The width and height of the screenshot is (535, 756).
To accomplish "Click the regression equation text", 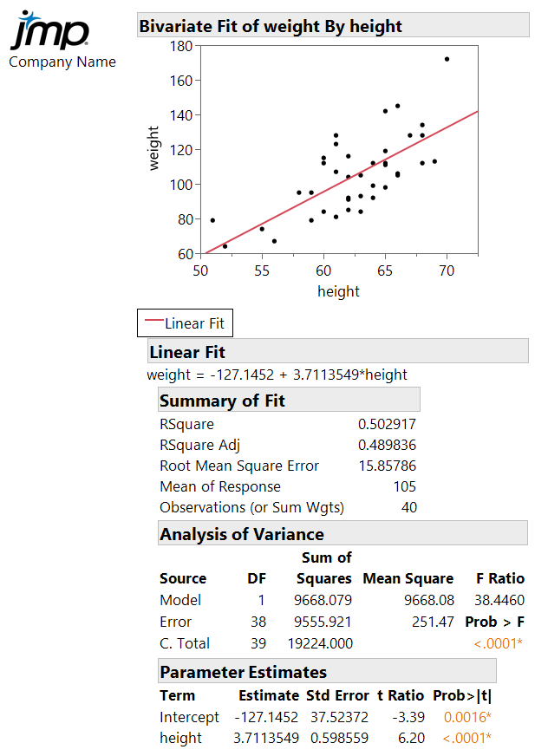I will [277, 375].
